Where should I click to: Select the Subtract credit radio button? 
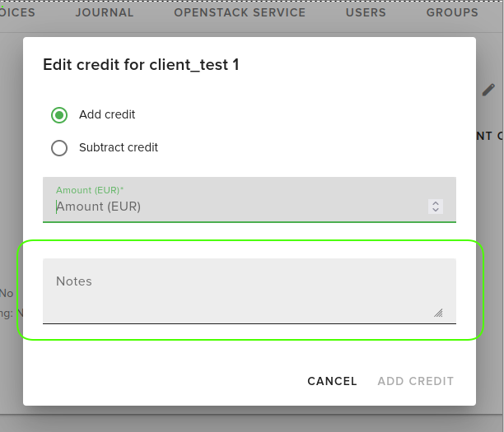pyautogui.click(x=59, y=148)
